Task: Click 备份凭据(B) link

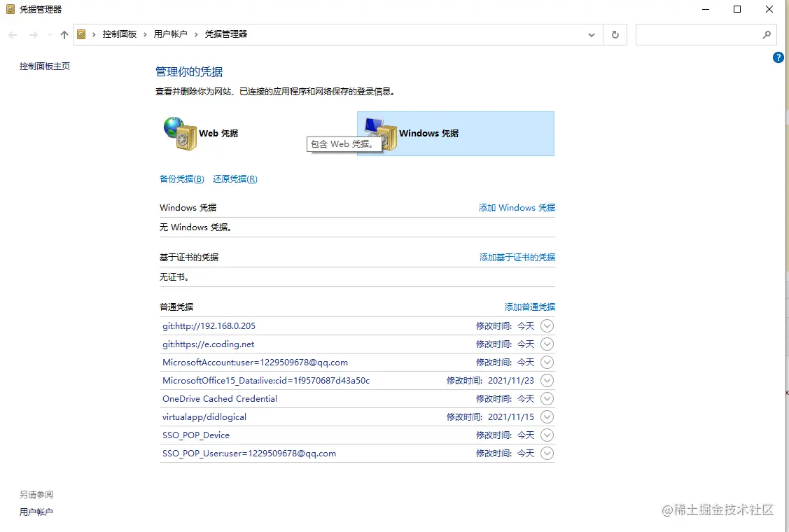Action: [181, 178]
